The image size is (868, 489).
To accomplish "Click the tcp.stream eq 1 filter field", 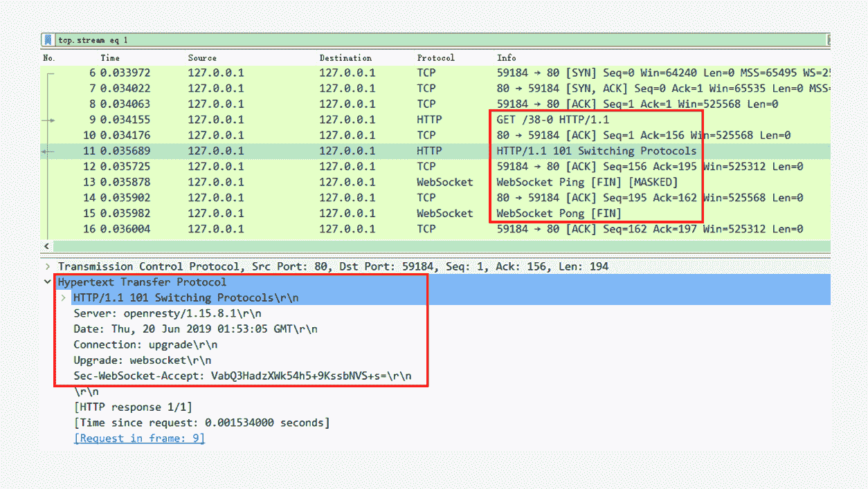I will 440,40.
